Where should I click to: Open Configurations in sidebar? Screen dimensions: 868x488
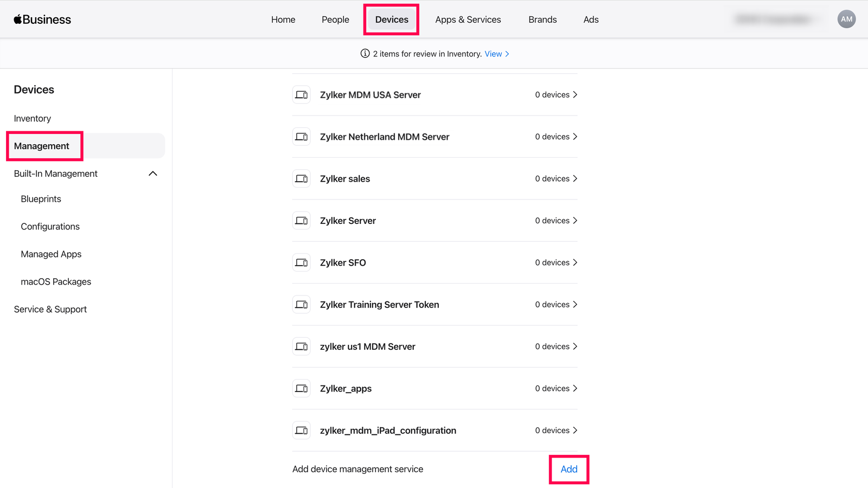click(x=50, y=227)
